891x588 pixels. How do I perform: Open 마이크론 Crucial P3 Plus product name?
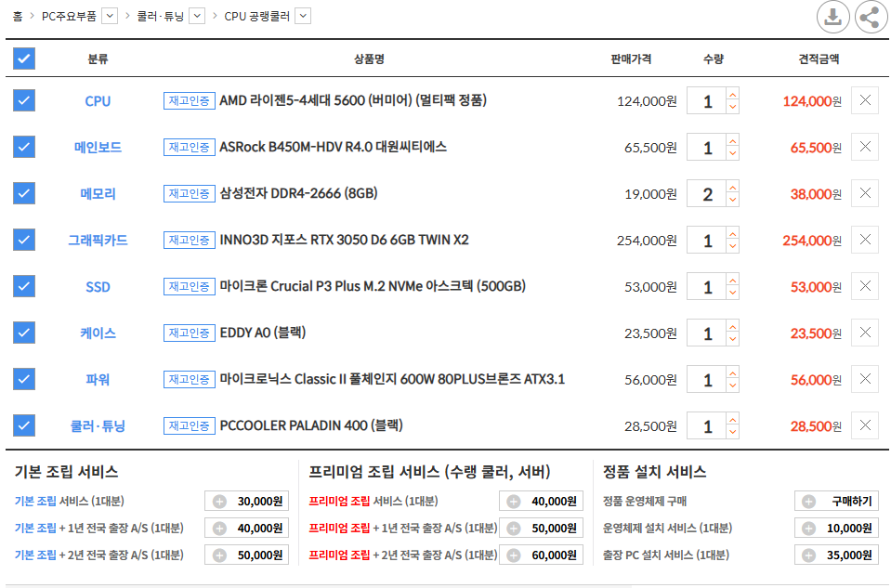point(373,286)
